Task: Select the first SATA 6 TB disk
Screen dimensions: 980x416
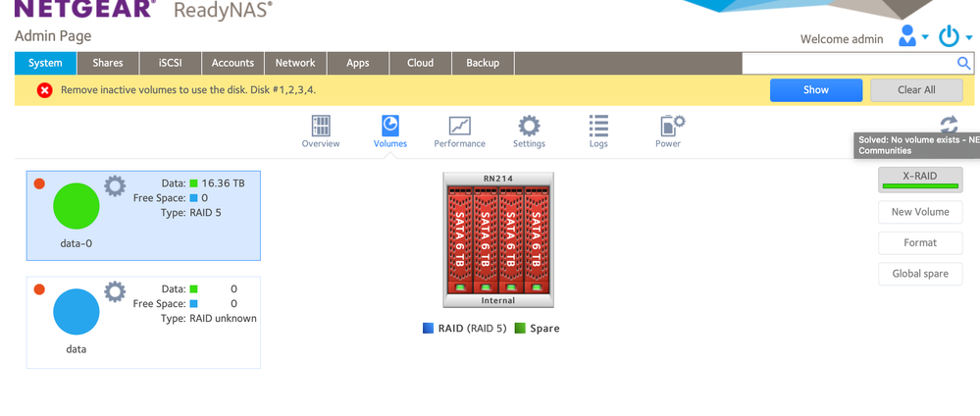Action: point(460,239)
